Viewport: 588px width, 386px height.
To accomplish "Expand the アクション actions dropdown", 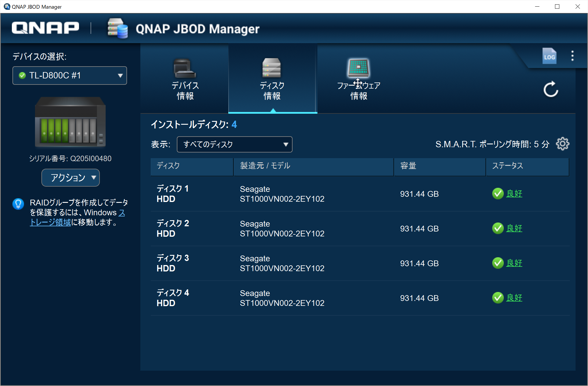I will tap(70, 178).
